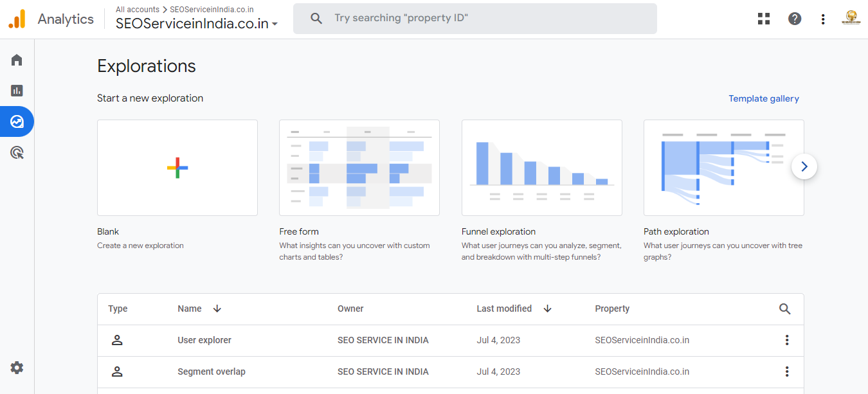Screen dimensions: 868x394
Task: Open more options for Segment overlap row
Action: (786, 372)
